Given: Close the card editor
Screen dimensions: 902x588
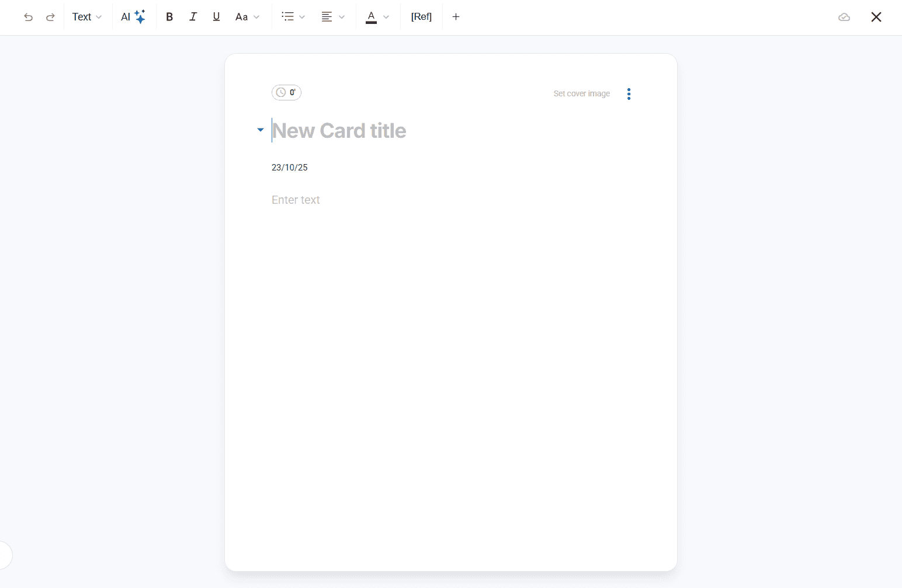Looking at the screenshot, I should click(x=876, y=17).
